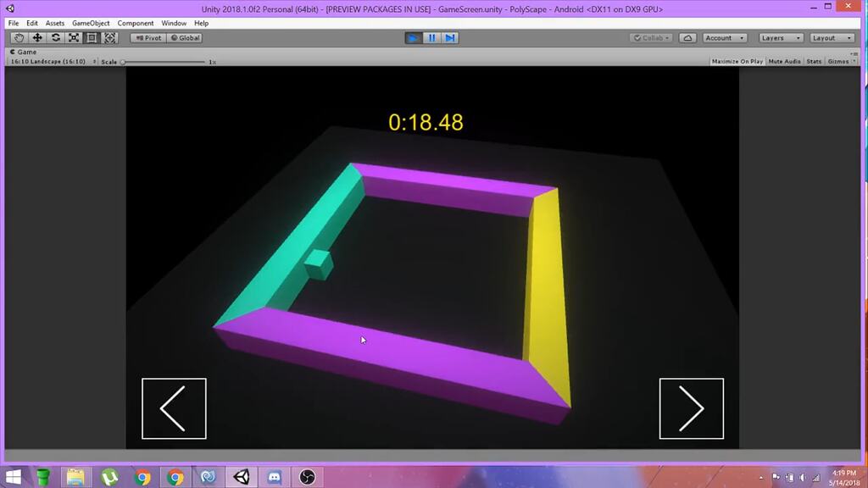Select the Rotate tool
This screenshot has height=488, width=868.
pos(55,37)
